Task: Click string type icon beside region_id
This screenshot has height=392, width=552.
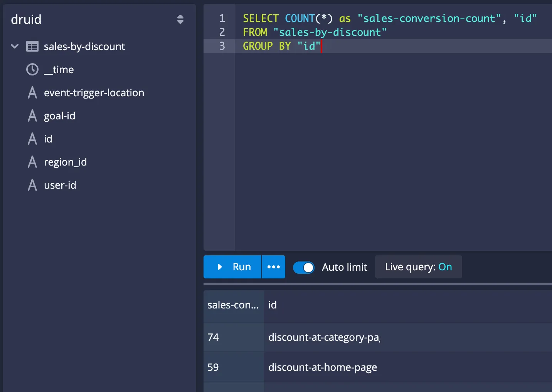Action: click(32, 162)
